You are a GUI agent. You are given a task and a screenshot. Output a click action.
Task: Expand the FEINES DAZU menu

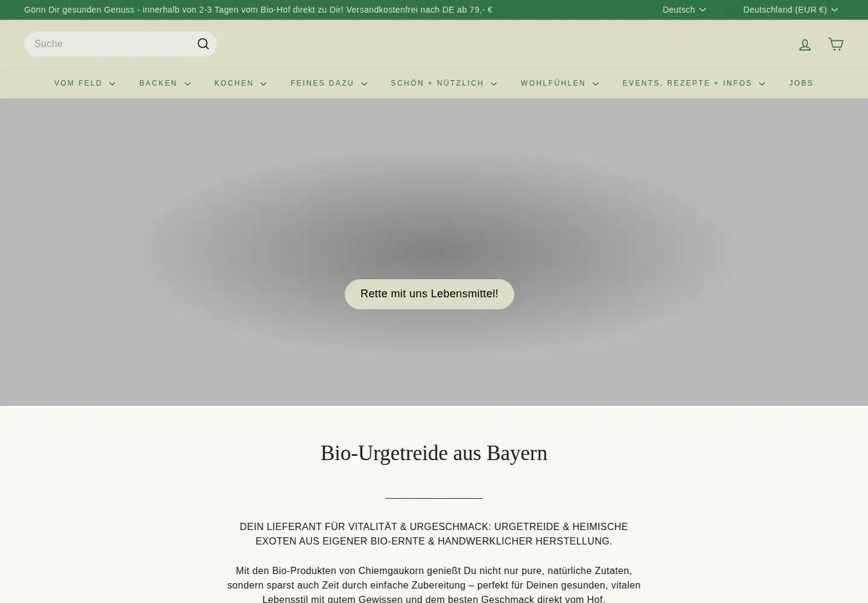point(329,83)
